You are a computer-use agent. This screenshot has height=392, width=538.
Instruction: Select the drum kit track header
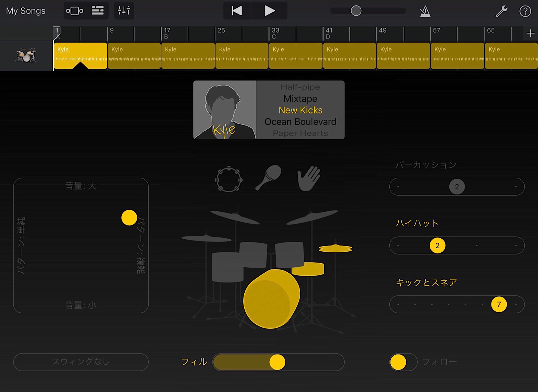click(x=26, y=56)
